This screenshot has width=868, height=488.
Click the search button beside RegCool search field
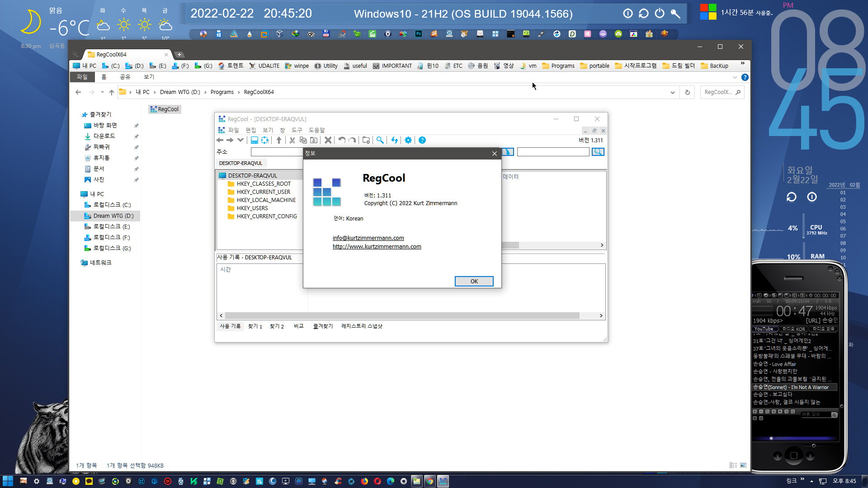point(598,152)
